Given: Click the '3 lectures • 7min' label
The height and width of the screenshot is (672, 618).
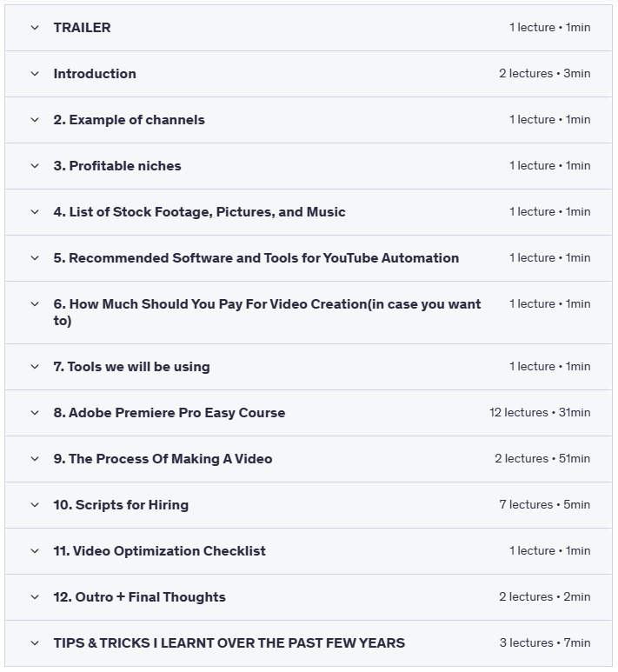Looking at the screenshot, I should [544, 643].
